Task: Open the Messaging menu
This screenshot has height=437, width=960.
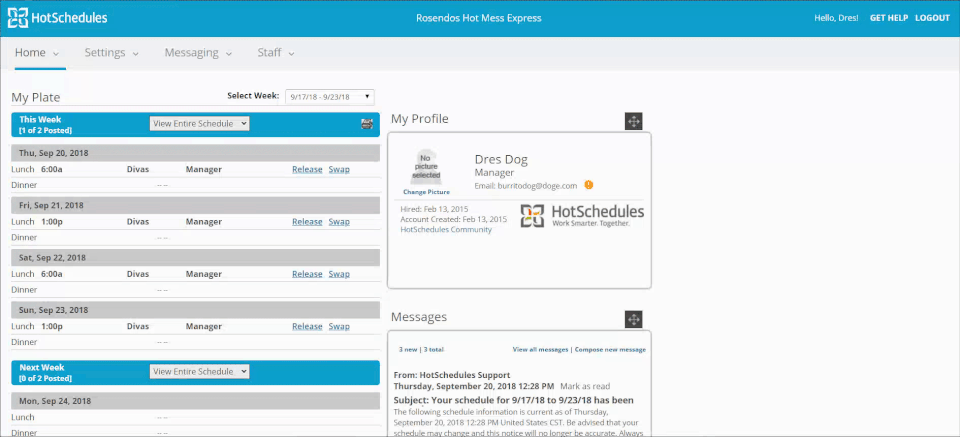Action: click(x=198, y=53)
